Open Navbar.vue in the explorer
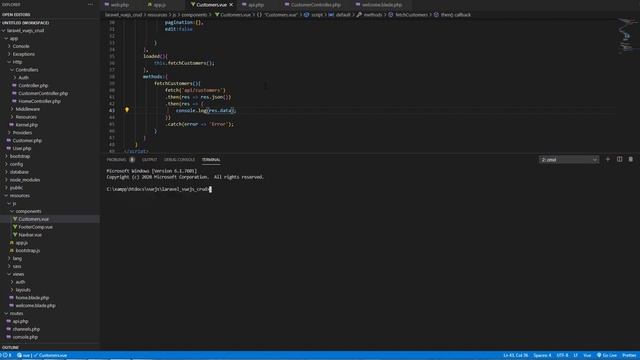 click(30, 235)
